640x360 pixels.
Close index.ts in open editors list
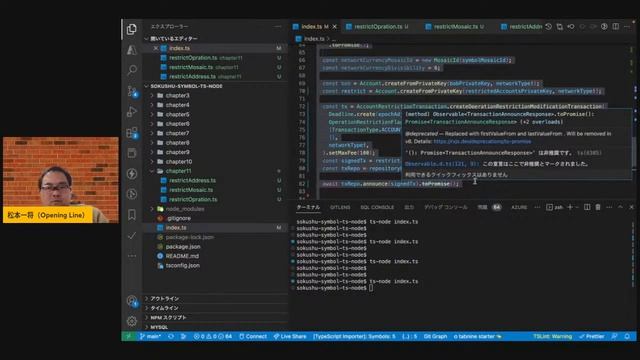pos(156,48)
